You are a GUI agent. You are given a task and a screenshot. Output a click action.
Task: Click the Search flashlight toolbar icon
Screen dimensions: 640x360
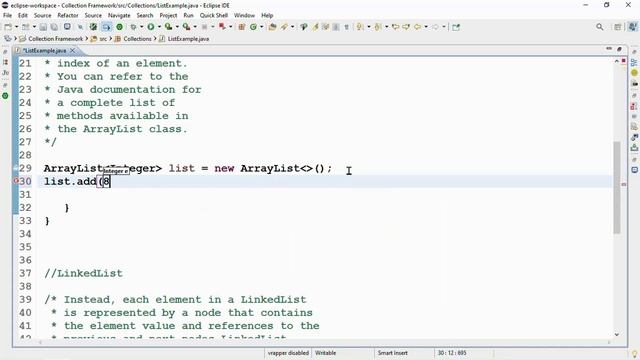click(284, 27)
